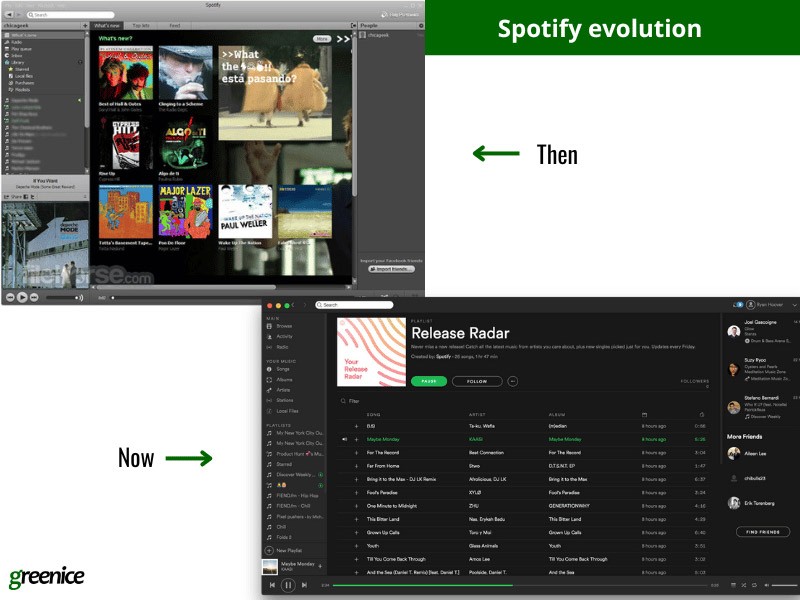Toggle repeat in the new Spotify player
This screenshot has width=800, height=600.
point(754,585)
